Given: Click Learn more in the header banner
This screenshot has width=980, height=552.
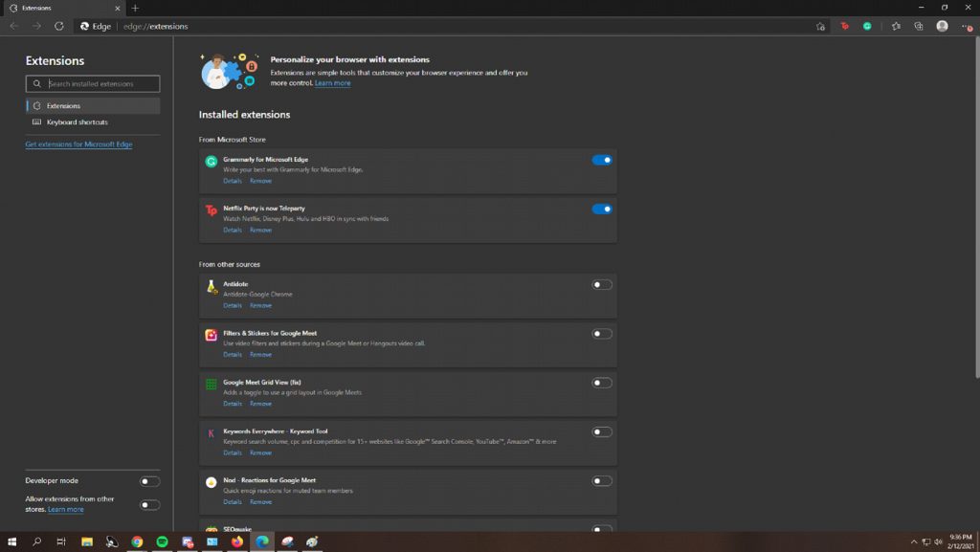Looking at the screenshot, I should [x=332, y=83].
